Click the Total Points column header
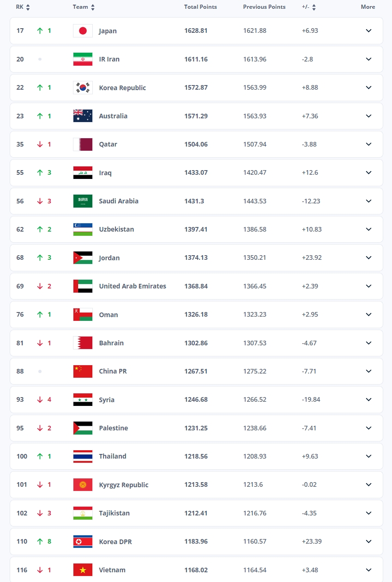 click(200, 7)
